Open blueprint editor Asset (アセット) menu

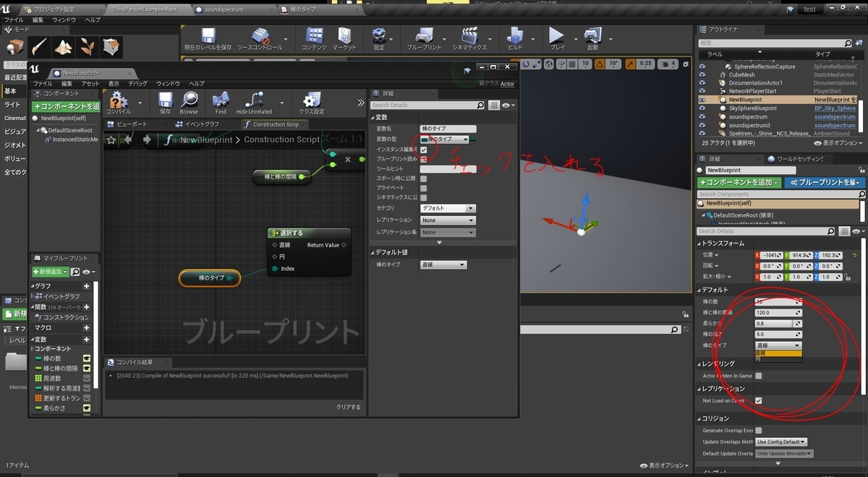(x=90, y=84)
